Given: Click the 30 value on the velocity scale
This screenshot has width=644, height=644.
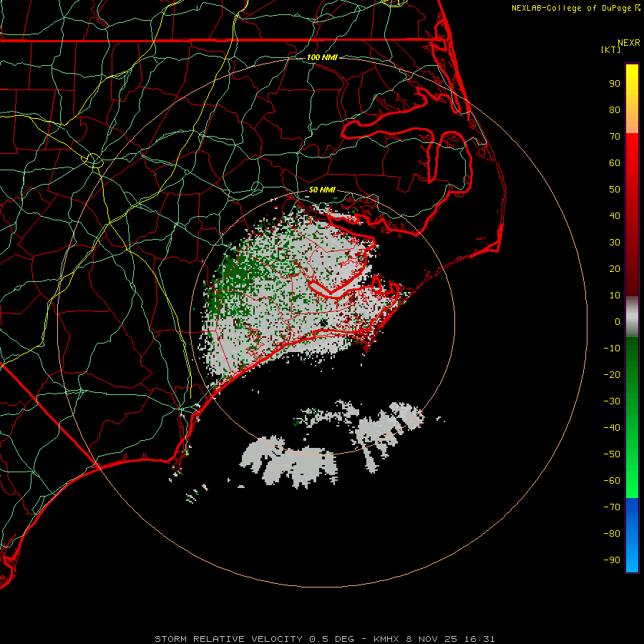Looking at the screenshot, I should tap(615, 243).
